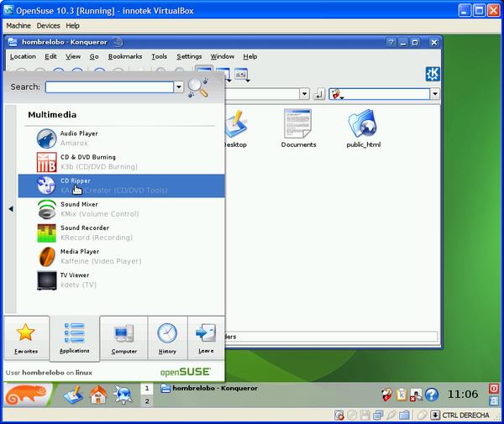Switch to the History tab
504x424 pixels.
point(167,338)
